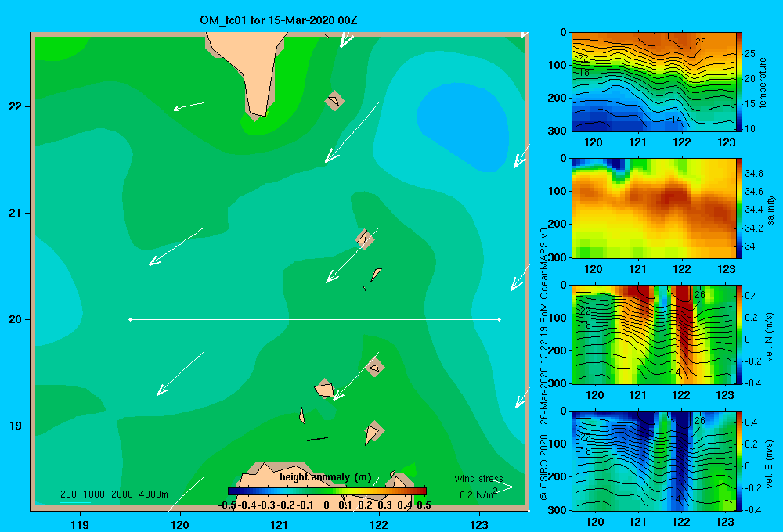Open the temperature depth section panel
The image size is (783, 532).
[654, 82]
